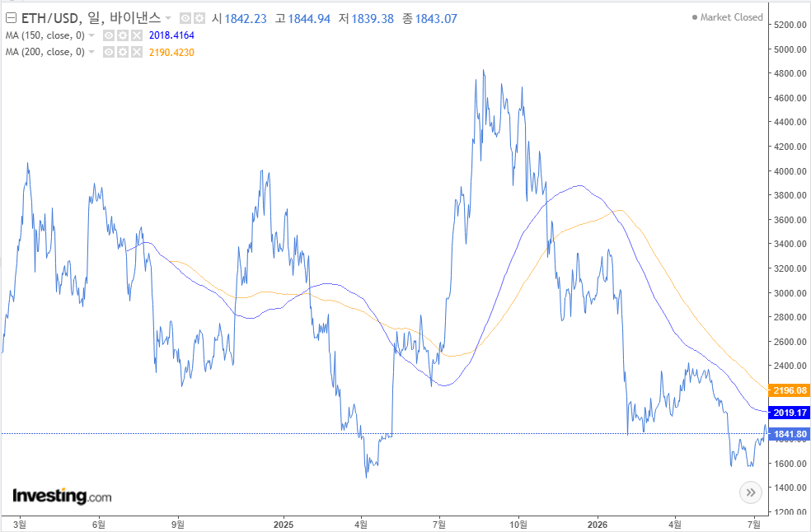Image resolution: width=811 pixels, height=532 pixels.
Task: Select the MA (150, close, 0) label
Action: tap(45, 35)
